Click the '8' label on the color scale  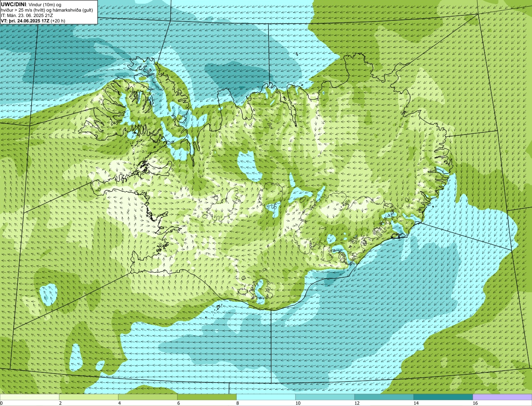(x=238, y=403)
